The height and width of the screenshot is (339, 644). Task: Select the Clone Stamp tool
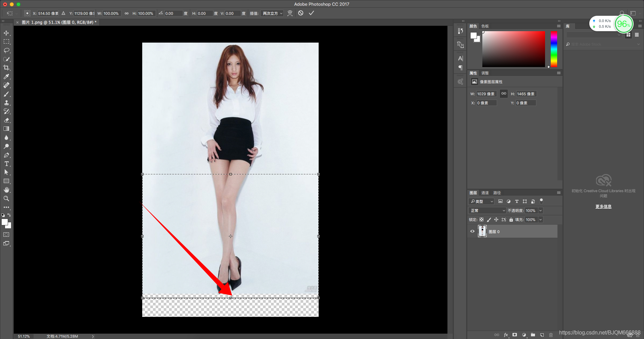(x=6, y=103)
